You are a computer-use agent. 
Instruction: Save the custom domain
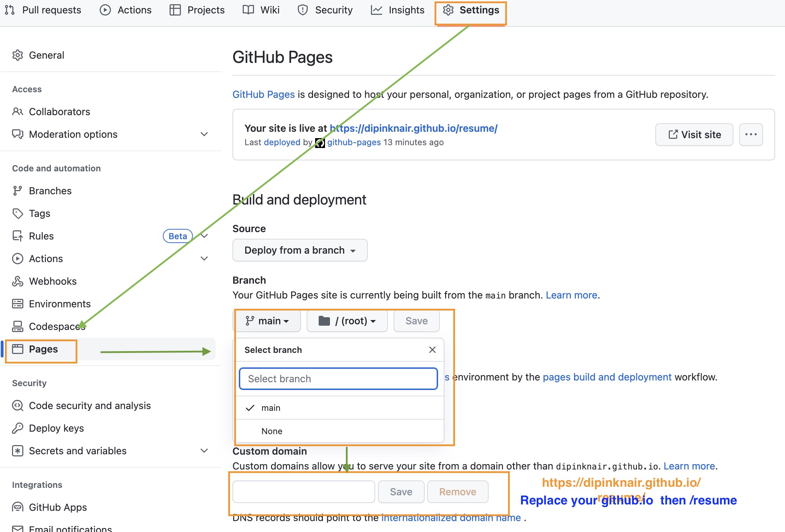click(401, 492)
